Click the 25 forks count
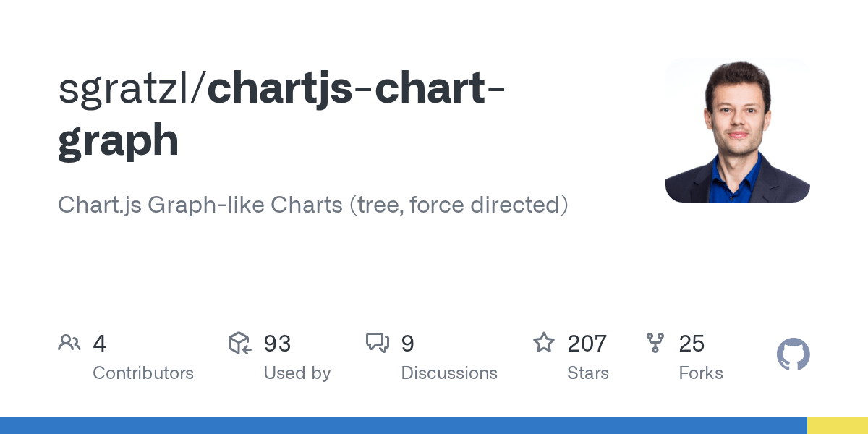 pyautogui.click(x=692, y=344)
